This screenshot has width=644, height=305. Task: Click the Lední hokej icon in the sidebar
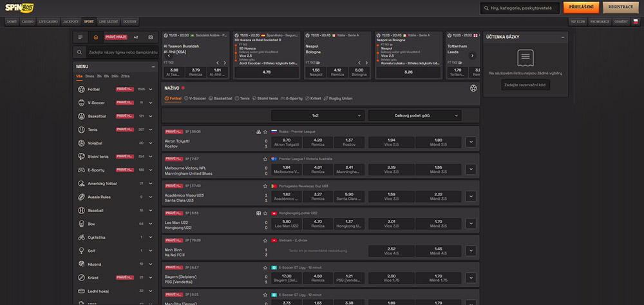coord(81,291)
